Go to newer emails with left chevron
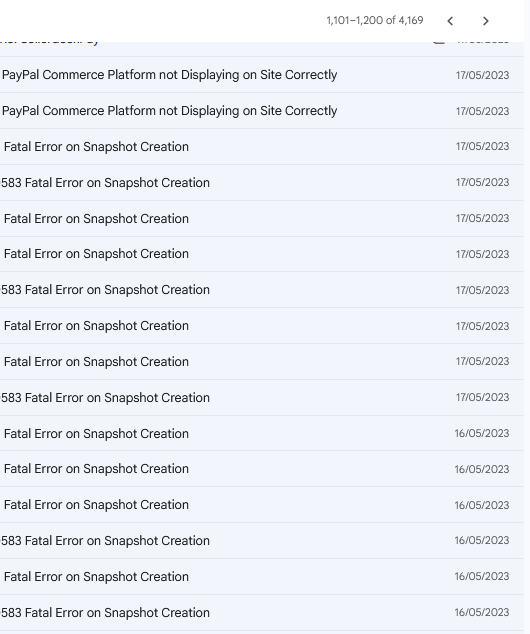The image size is (530, 634). click(x=450, y=21)
